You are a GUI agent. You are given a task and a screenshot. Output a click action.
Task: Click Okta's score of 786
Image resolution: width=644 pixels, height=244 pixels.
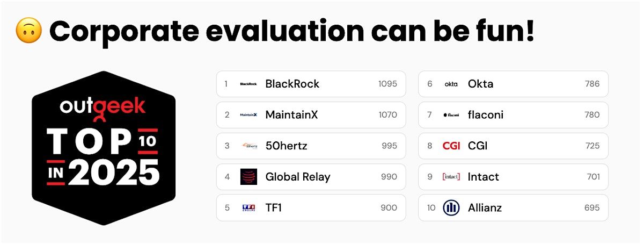click(x=592, y=84)
